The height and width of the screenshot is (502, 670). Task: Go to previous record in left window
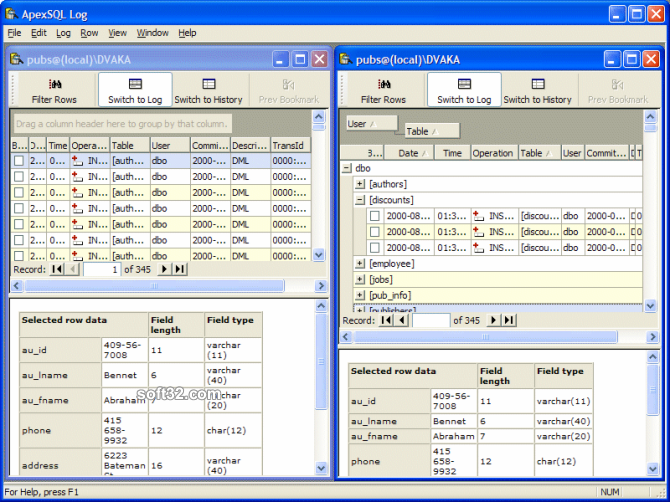tap(72, 269)
